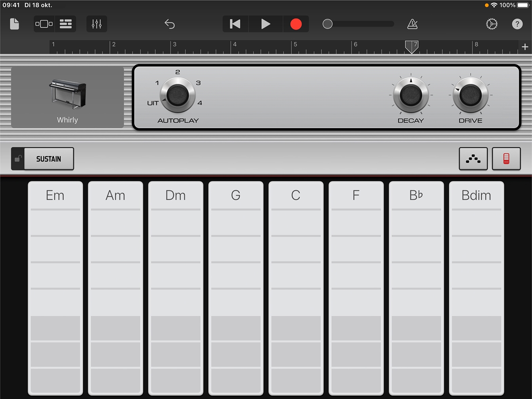Tap the SUSTAIN button

(x=49, y=159)
